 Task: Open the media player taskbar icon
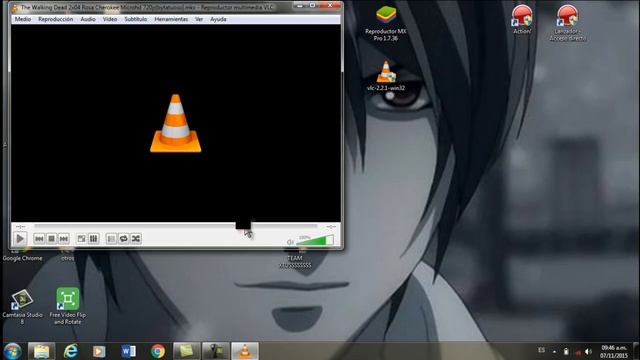[99, 351]
